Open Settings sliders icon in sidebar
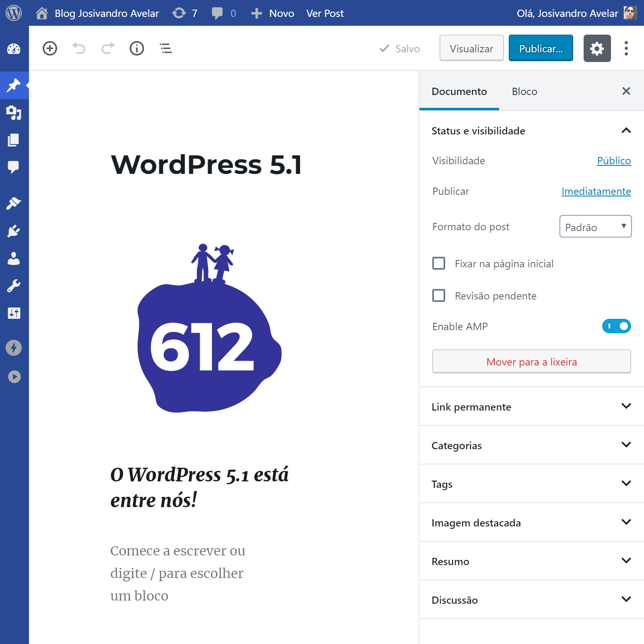Screen dimensions: 644x644 coord(14,313)
